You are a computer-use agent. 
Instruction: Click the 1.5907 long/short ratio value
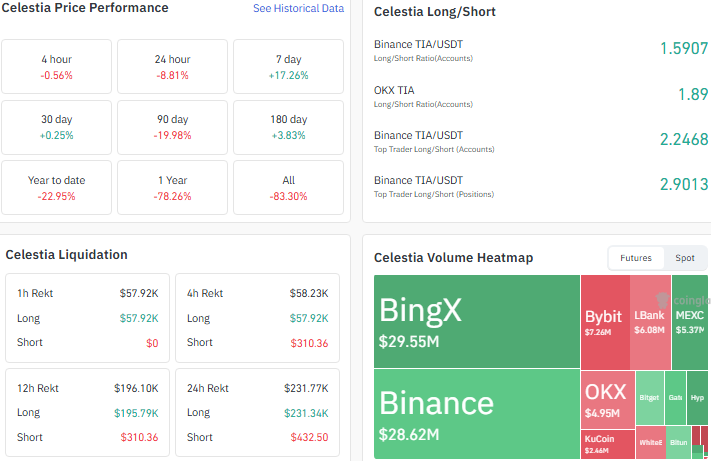coord(684,49)
